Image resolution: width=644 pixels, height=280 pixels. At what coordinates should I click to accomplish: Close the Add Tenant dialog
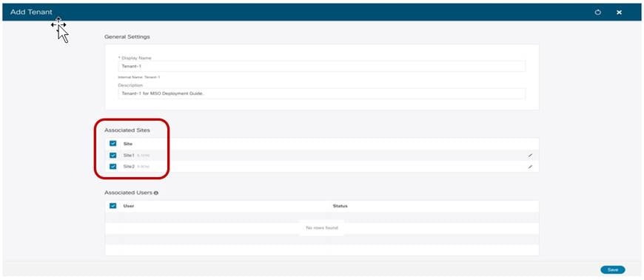[x=619, y=13]
